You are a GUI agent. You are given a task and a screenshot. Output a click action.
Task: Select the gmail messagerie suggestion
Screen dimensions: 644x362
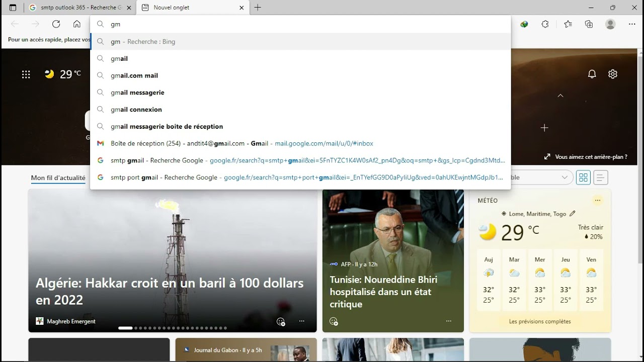click(300, 93)
